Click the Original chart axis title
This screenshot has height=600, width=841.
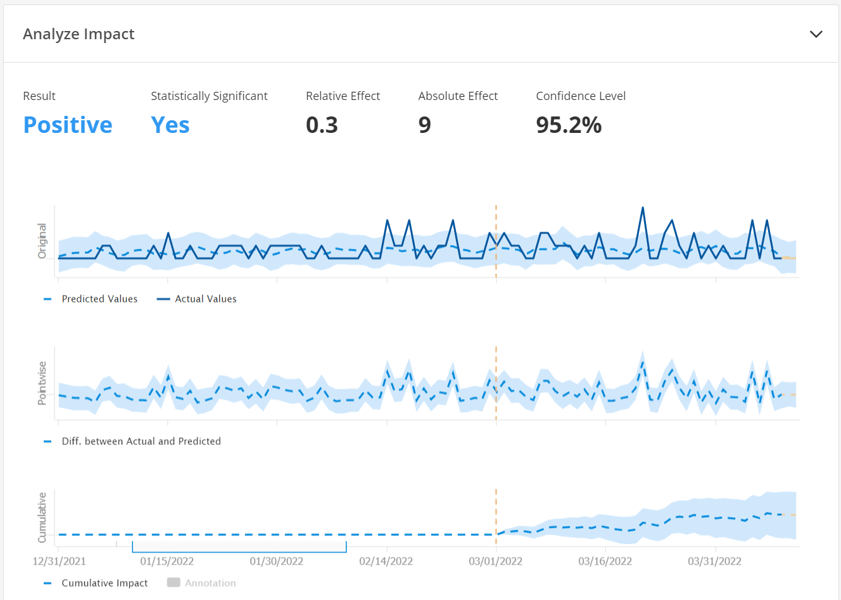pos(42,241)
